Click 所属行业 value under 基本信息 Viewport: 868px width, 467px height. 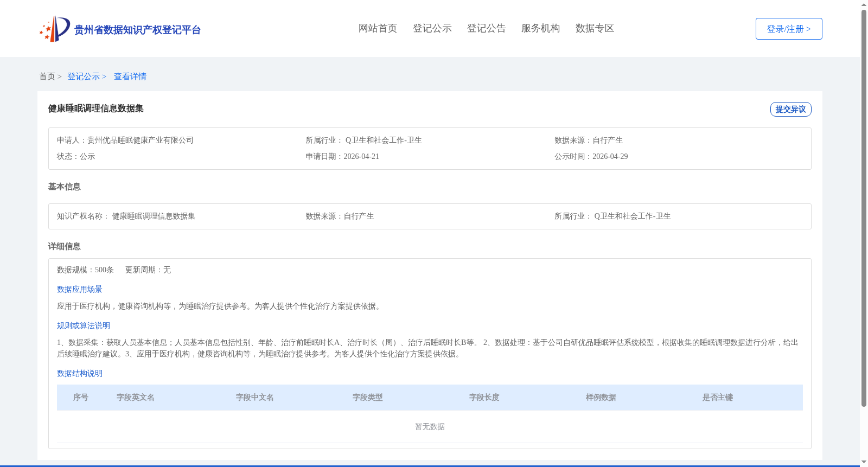click(x=633, y=216)
